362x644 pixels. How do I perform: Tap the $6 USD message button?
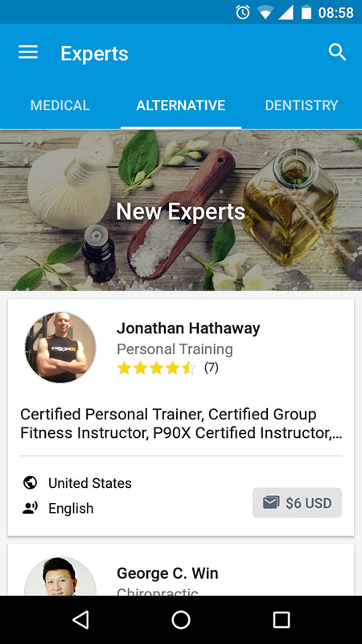coord(297,502)
